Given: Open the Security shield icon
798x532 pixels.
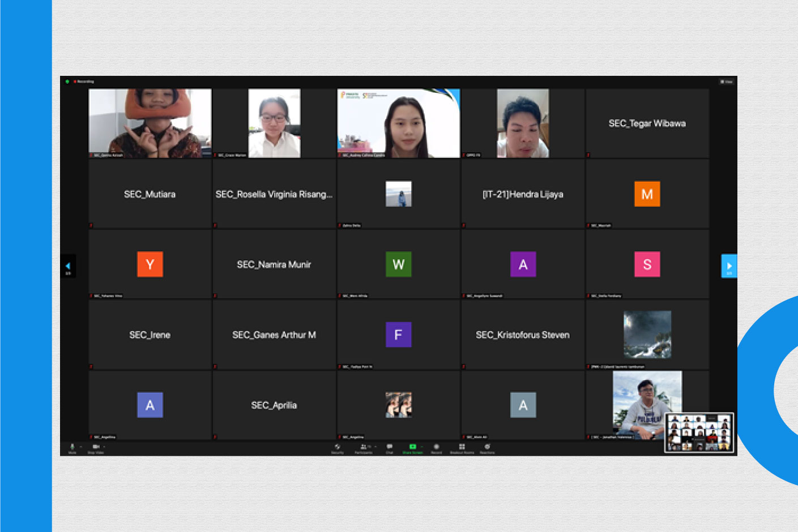Looking at the screenshot, I should pos(338,448).
